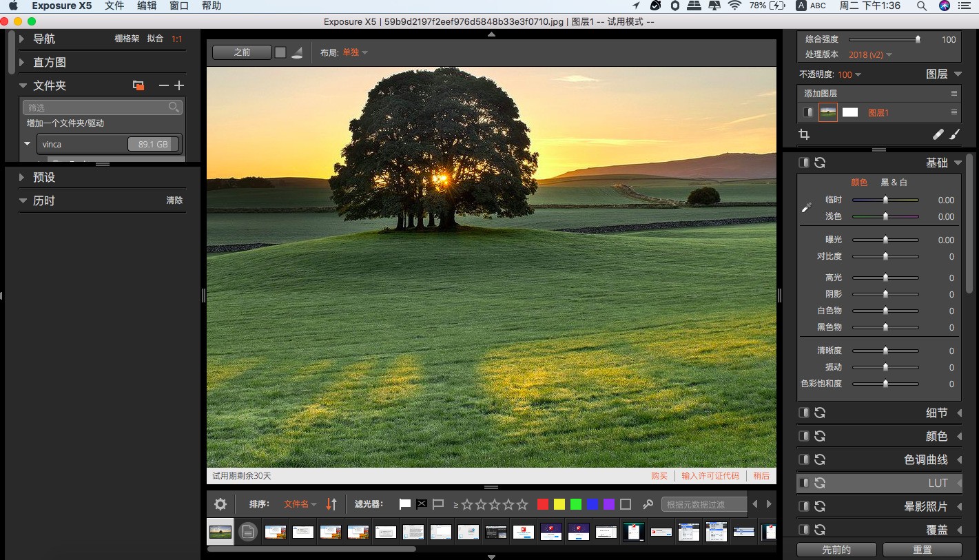Open the 排序 文件名 dropdown
The height and width of the screenshot is (560, 979).
300,504
